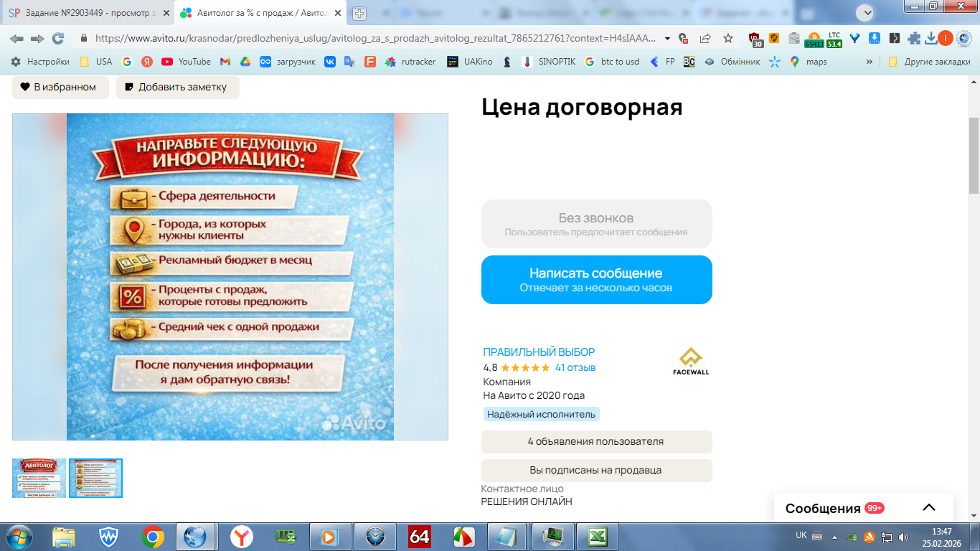Open Google Chrome from taskbar

(x=152, y=537)
